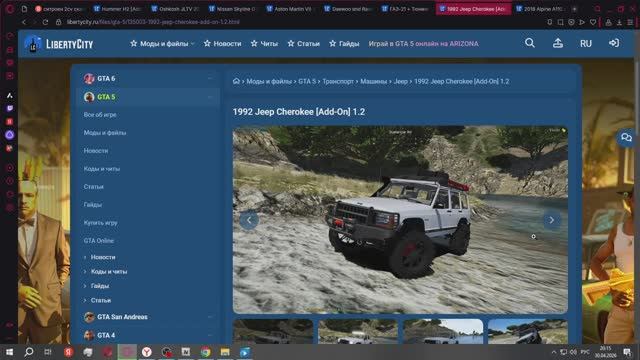The height and width of the screenshot is (360, 640).
Task: Click the upload file icon in header
Action: [558, 43]
